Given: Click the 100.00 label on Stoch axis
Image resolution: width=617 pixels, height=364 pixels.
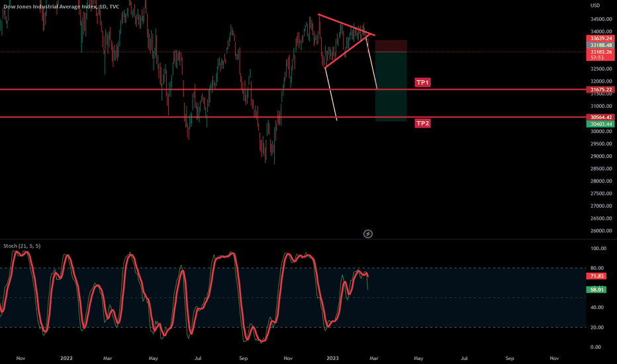Looking at the screenshot, I should (x=598, y=249).
